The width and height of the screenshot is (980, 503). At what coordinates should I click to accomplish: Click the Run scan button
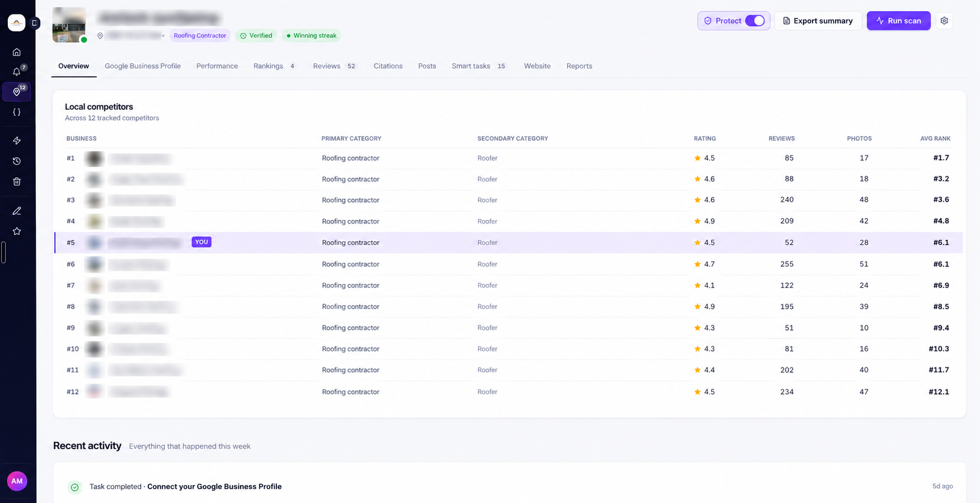coord(898,21)
